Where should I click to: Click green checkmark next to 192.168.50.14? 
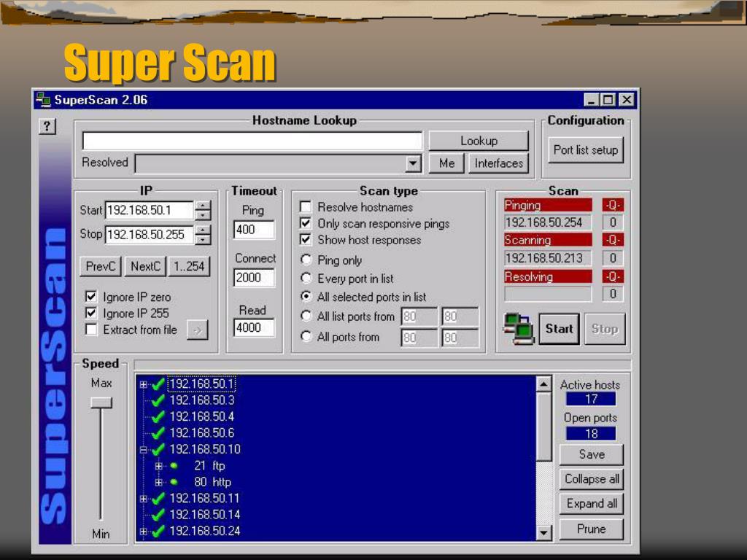158,515
